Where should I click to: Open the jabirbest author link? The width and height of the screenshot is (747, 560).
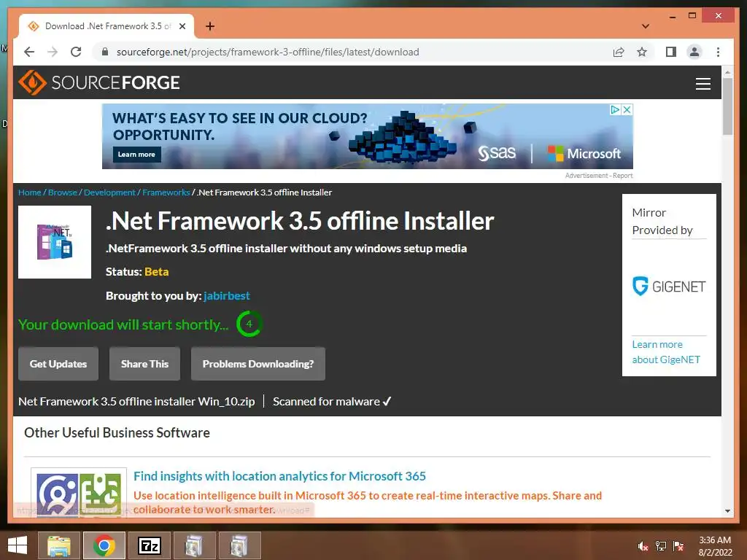[x=227, y=296]
